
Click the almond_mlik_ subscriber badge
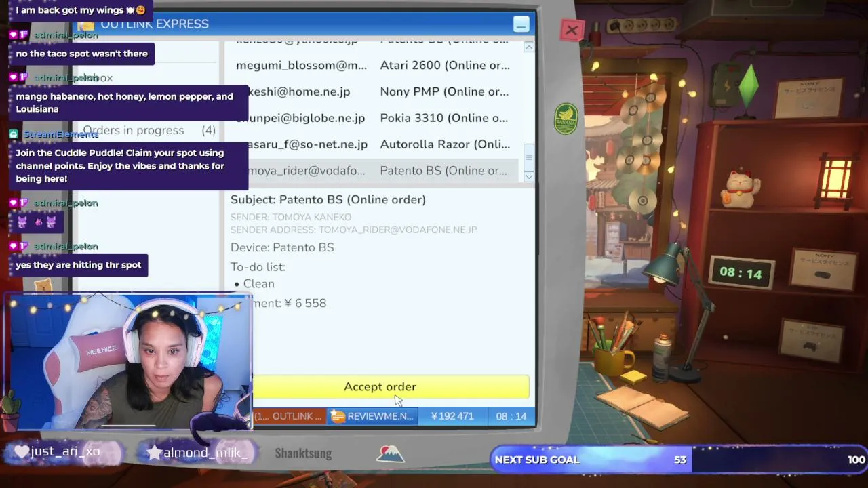tap(197, 452)
